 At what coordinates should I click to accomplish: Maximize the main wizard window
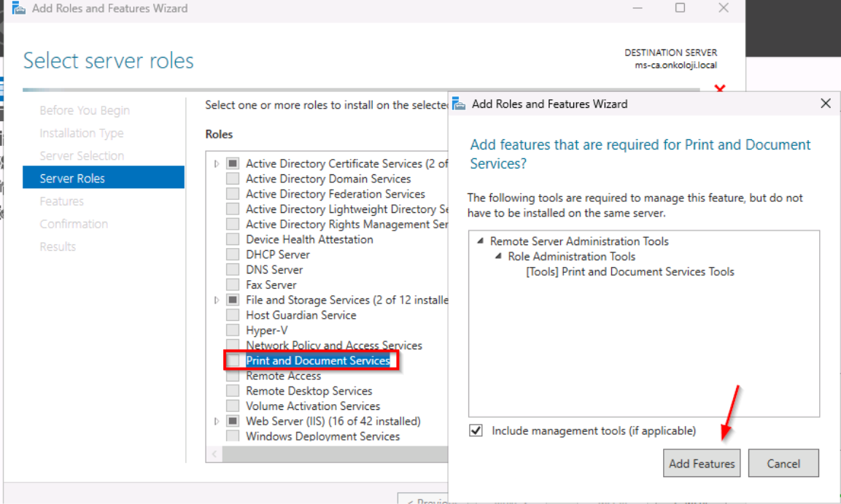pyautogui.click(x=680, y=7)
